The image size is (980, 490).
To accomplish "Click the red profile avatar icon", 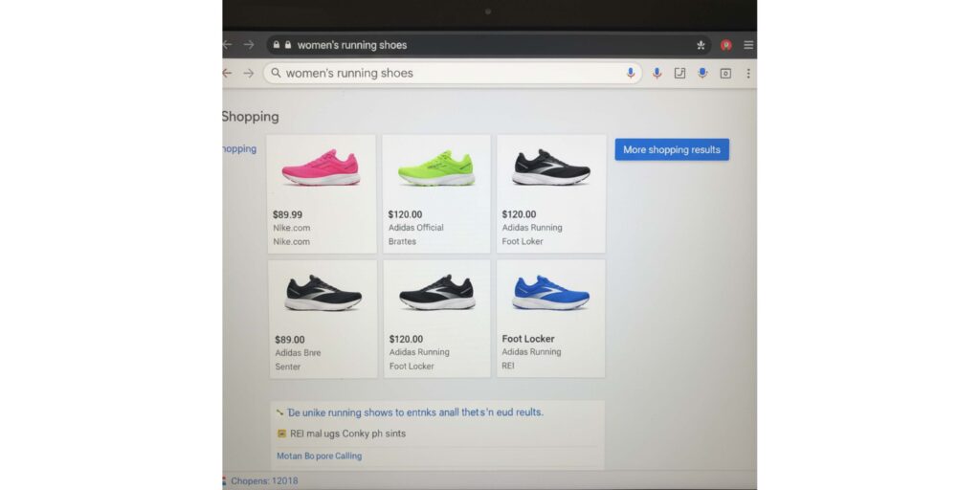I will (726, 45).
